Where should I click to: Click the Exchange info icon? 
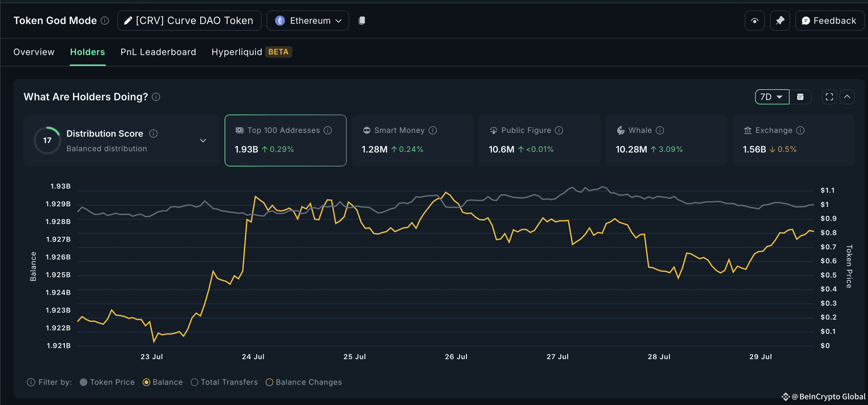tap(800, 130)
